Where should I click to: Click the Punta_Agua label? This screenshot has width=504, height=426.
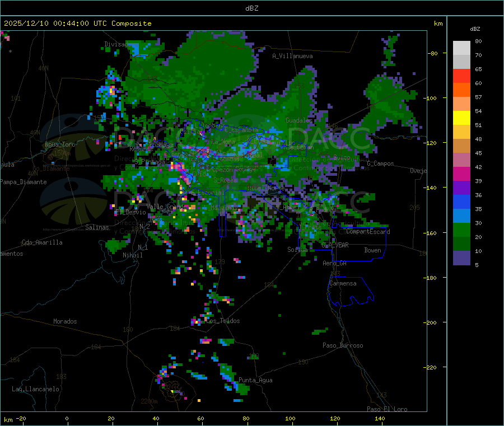coord(255,380)
